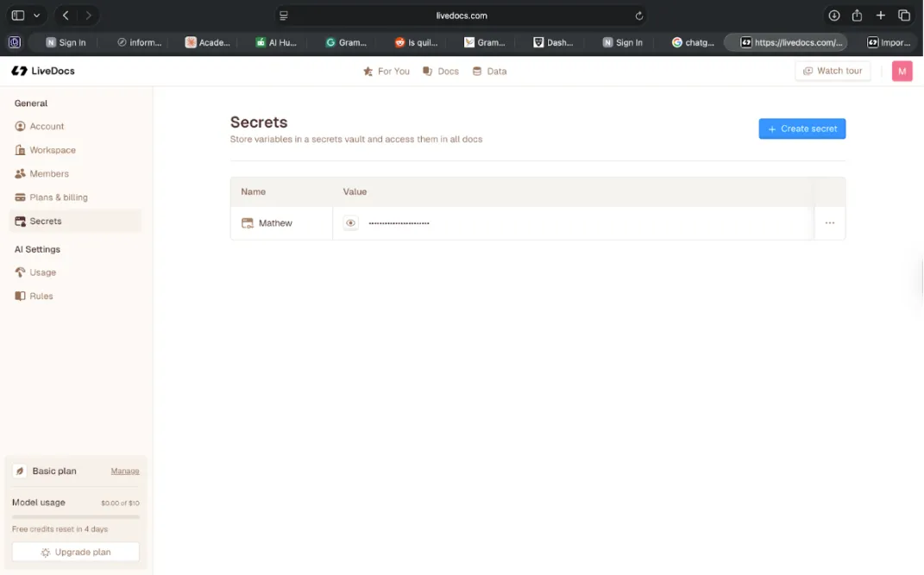Open Plans & billing card icon
The image size is (924, 575).
19,197
